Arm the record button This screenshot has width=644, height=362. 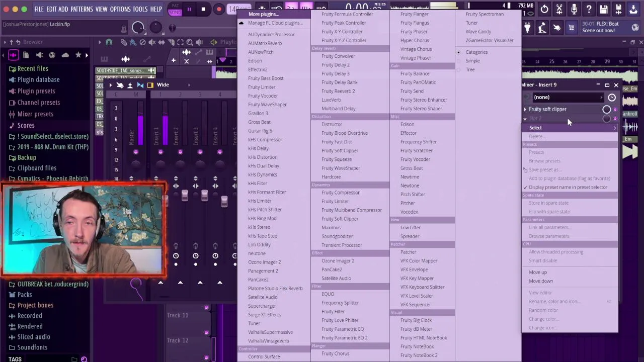coord(219,9)
